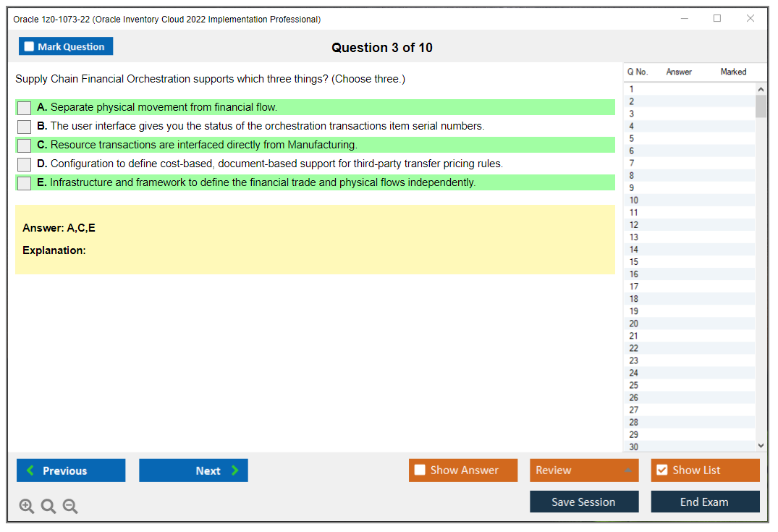Click the up arrow of the question list scrollbar
This screenshot has width=778, height=532.
761,88
